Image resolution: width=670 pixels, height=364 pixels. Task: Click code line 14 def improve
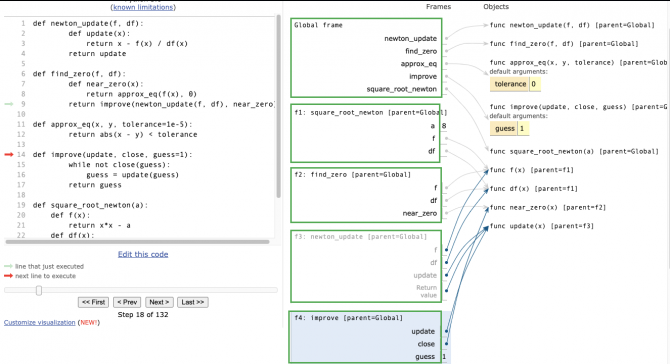112,155
